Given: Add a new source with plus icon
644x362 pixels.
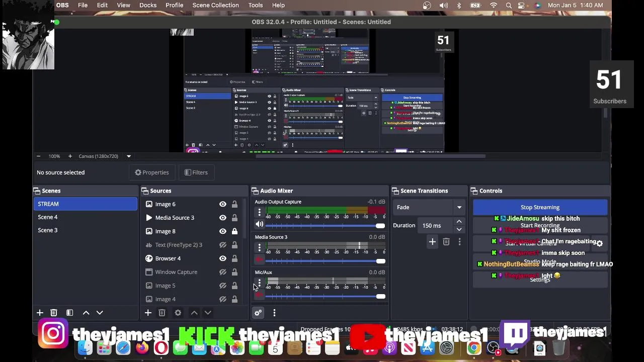Looking at the screenshot, I should pos(148,313).
